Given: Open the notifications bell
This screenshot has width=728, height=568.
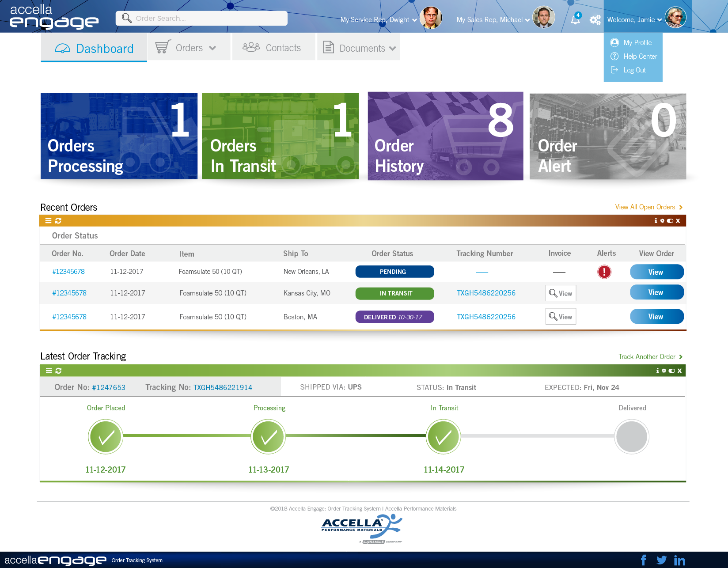Looking at the screenshot, I should pyautogui.click(x=575, y=19).
